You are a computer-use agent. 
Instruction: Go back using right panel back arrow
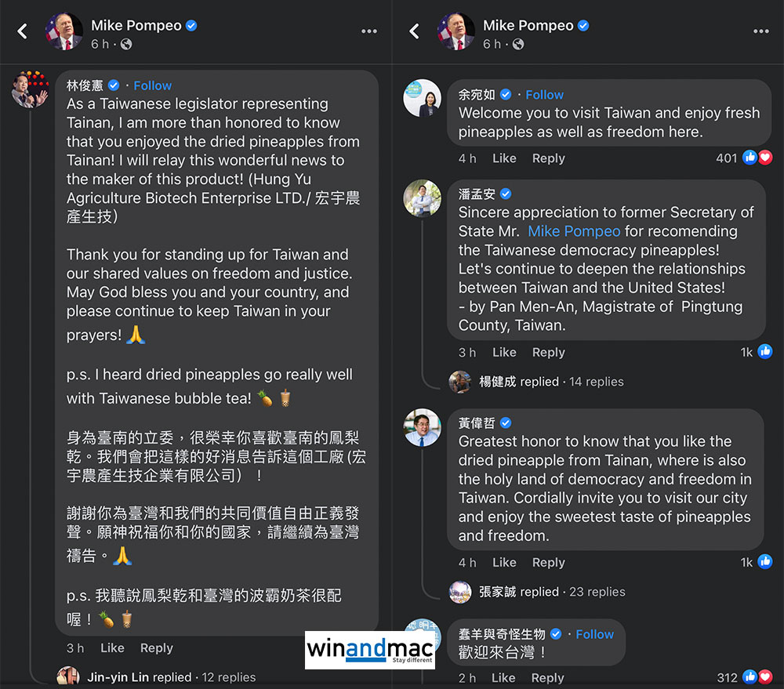pos(414,31)
